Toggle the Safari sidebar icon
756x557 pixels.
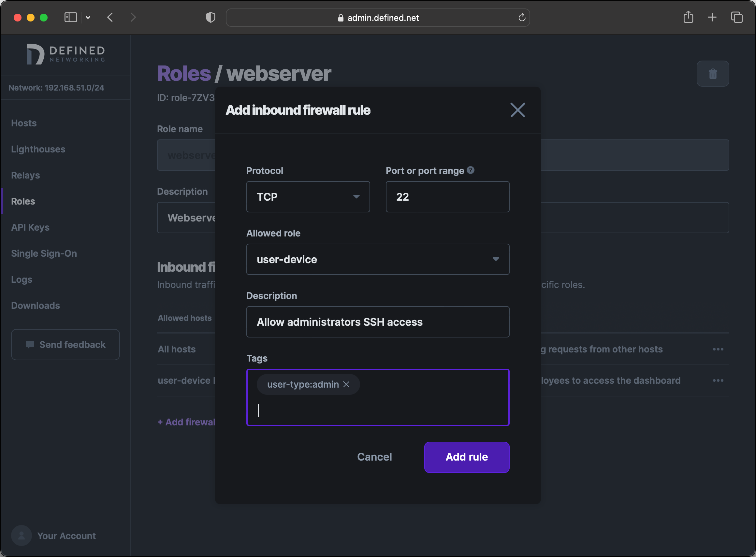(70, 17)
